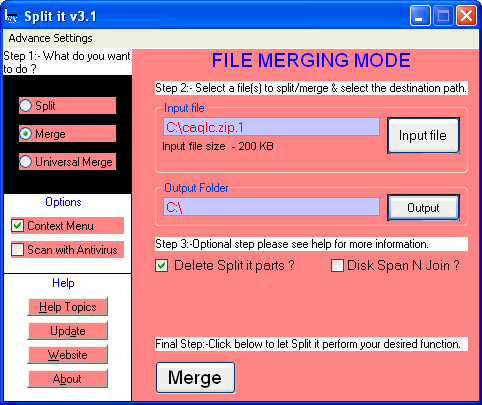Click the input file path field

pyautogui.click(x=271, y=127)
